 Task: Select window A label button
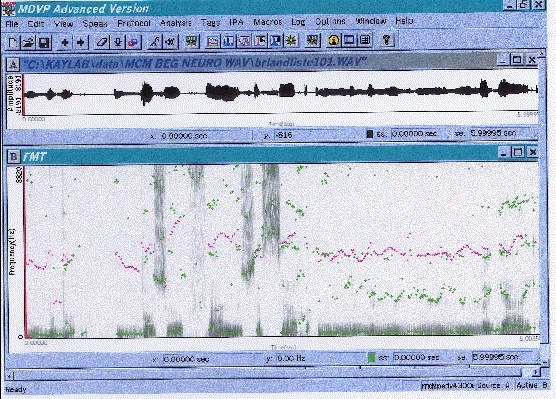click(x=13, y=65)
